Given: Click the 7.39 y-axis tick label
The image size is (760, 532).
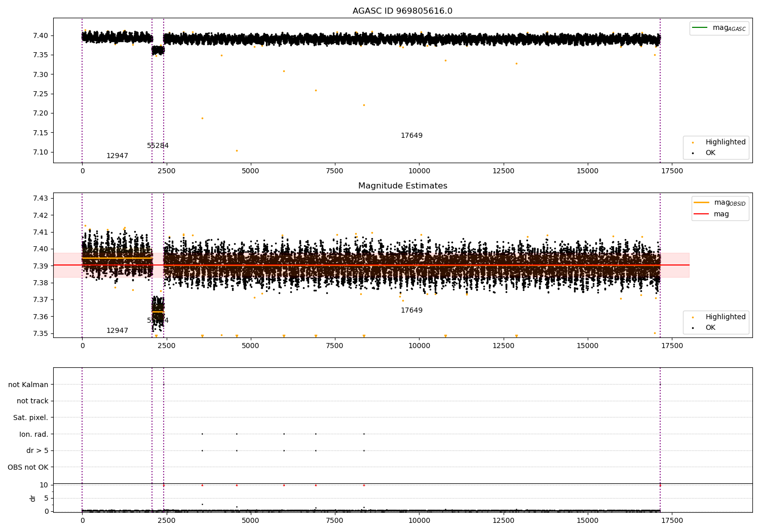Looking at the screenshot, I should (41, 266).
